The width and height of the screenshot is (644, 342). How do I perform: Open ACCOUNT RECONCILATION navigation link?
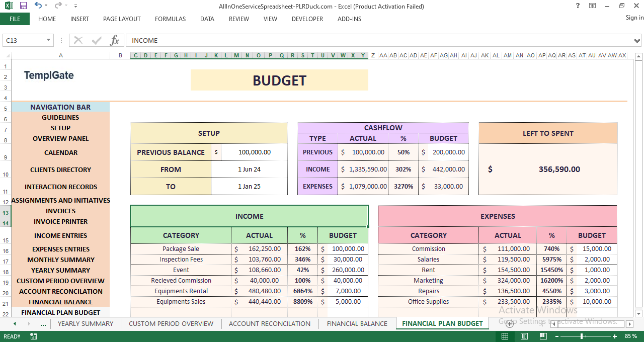[60, 291]
